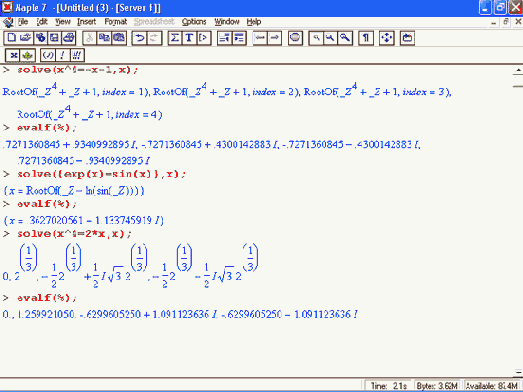The width and height of the screenshot is (523, 392).
Task: Click the solve(x^4=-x-1,x) input line
Action: click(x=77, y=70)
